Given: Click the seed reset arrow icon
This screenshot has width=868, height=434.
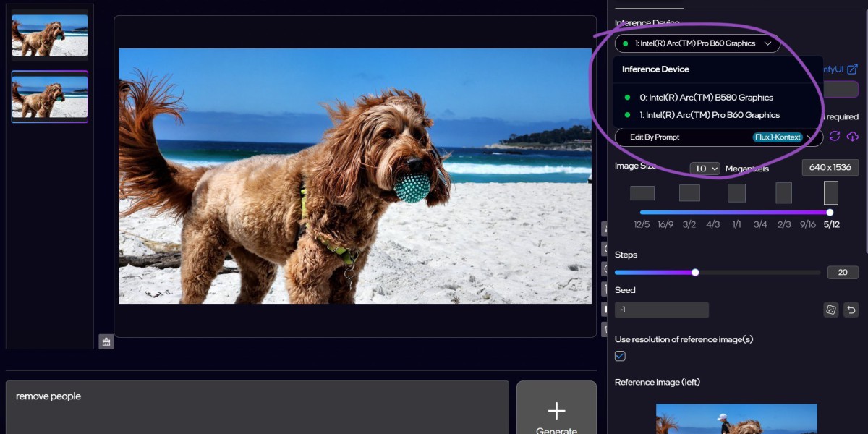Looking at the screenshot, I should pos(851,310).
